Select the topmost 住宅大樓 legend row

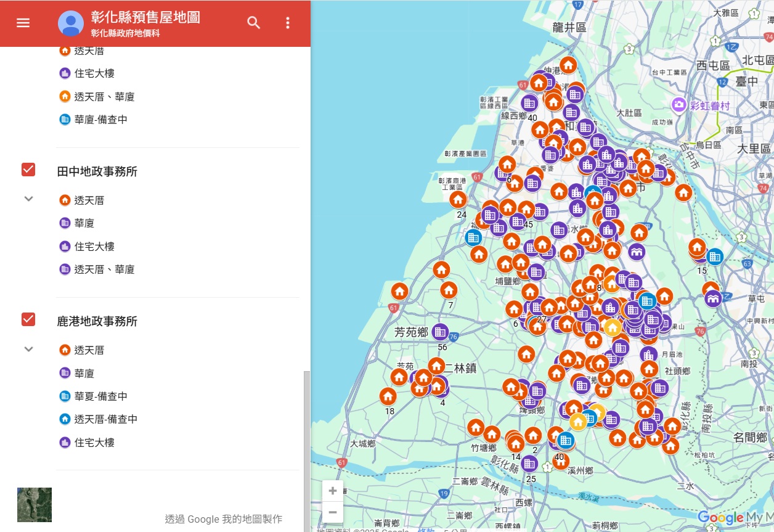pos(88,73)
